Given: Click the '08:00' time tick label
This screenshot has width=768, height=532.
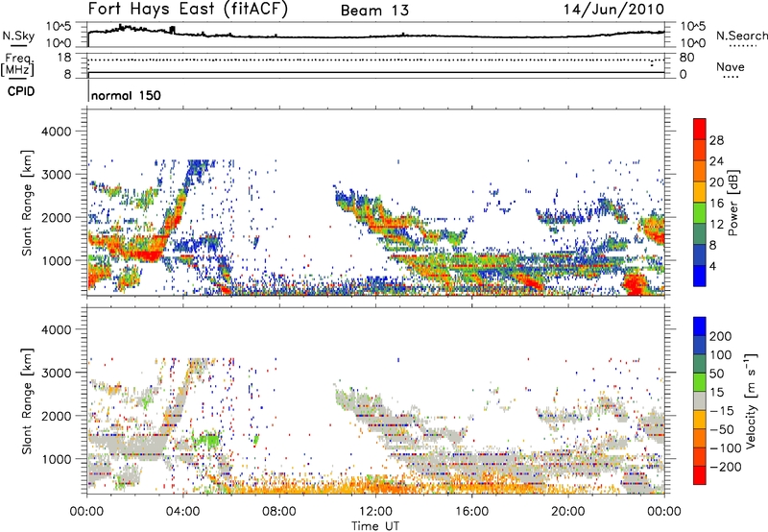Looking at the screenshot, I should [x=279, y=512].
